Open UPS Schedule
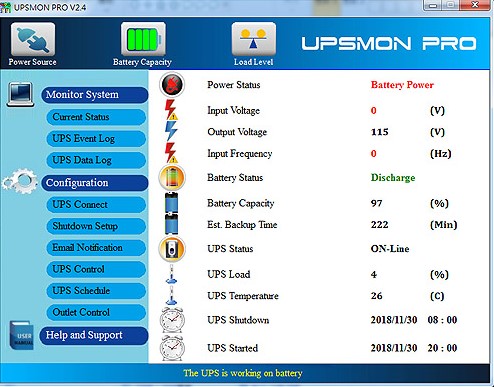Image resolution: width=494 pixels, height=387 pixels. tap(96, 291)
